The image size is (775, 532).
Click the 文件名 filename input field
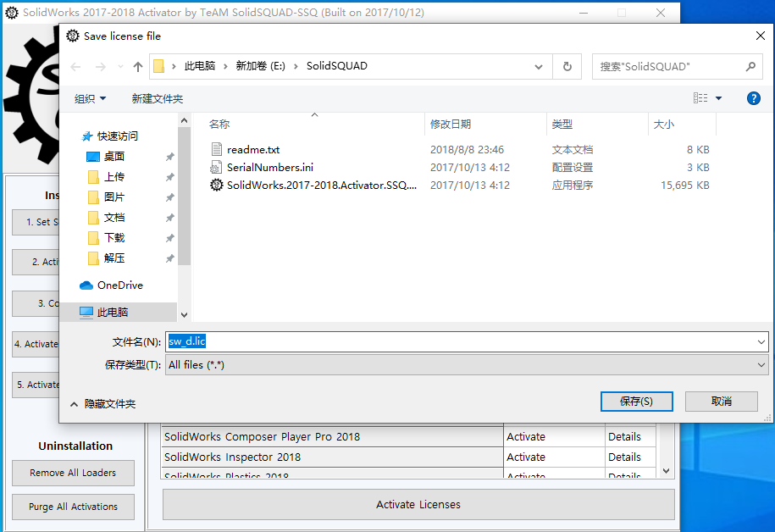pyautogui.click(x=459, y=341)
